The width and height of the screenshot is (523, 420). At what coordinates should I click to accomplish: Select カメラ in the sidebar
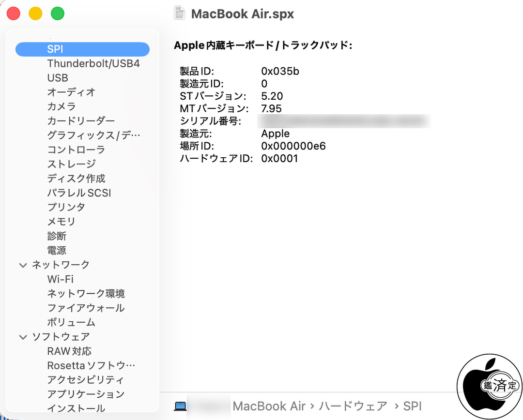point(62,106)
